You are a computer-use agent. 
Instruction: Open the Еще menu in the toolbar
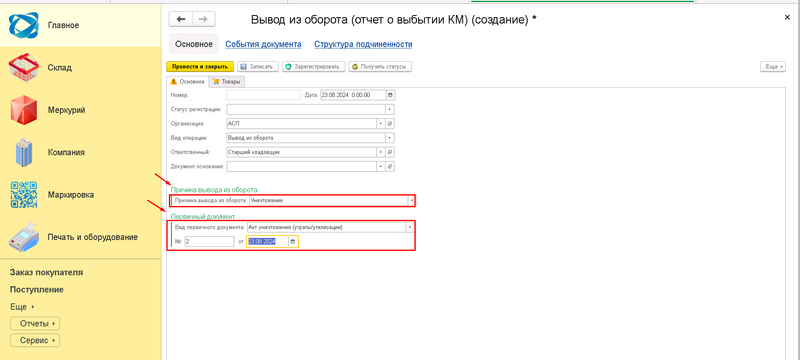click(773, 67)
